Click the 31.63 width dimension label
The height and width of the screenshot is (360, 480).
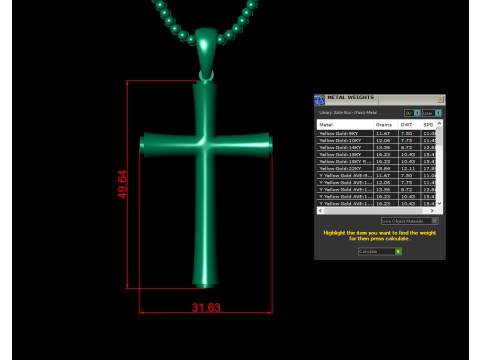pyautogui.click(x=206, y=307)
